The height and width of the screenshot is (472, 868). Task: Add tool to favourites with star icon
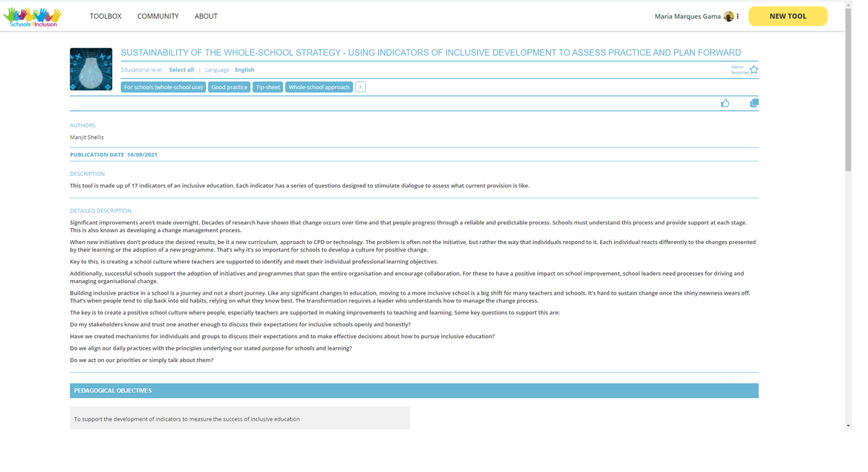pos(754,69)
